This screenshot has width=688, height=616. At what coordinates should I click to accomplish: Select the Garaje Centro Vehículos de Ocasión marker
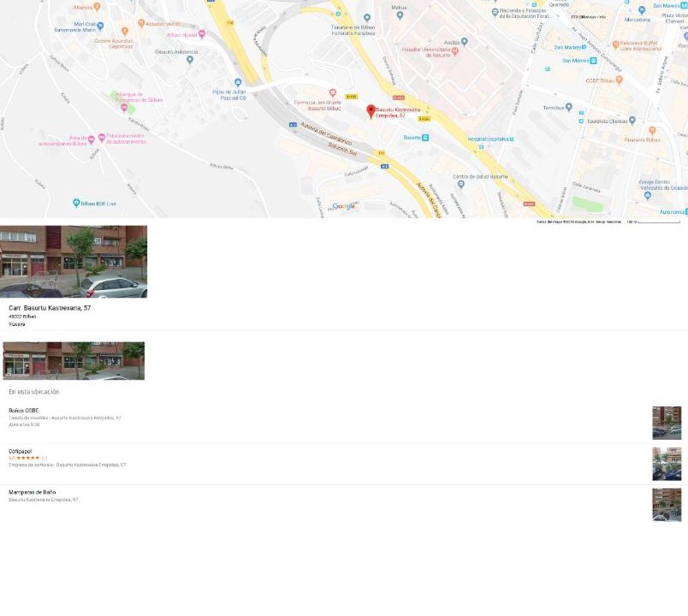coord(648,196)
